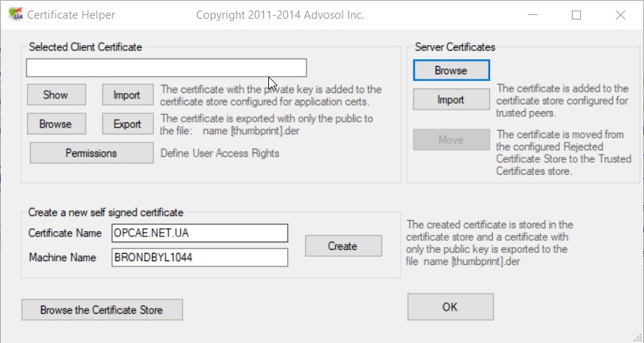The image size is (644, 343).
Task: Click the 'Certificate Name' label
Action: coord(65,233)
